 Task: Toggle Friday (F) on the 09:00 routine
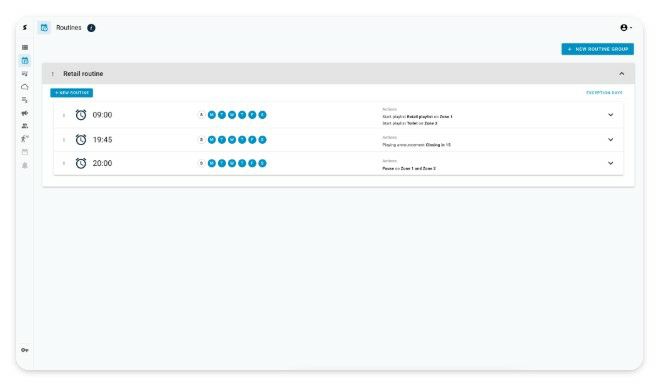[252, 115]
